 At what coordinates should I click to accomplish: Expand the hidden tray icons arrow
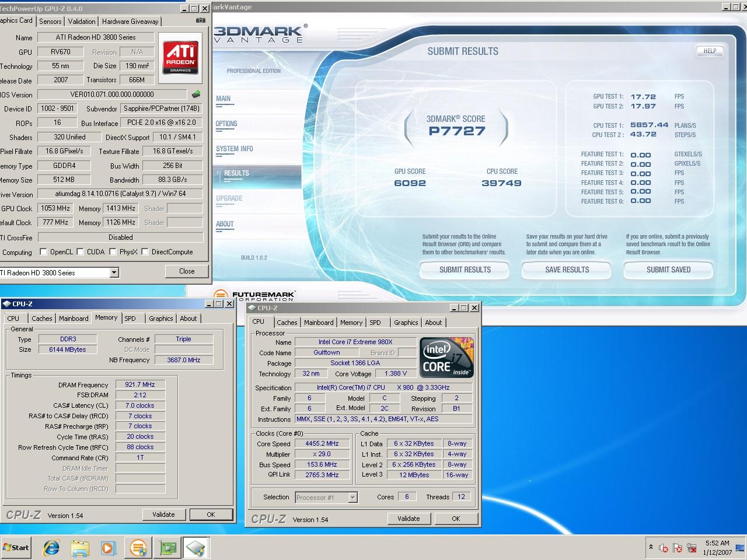pos(651,547)
